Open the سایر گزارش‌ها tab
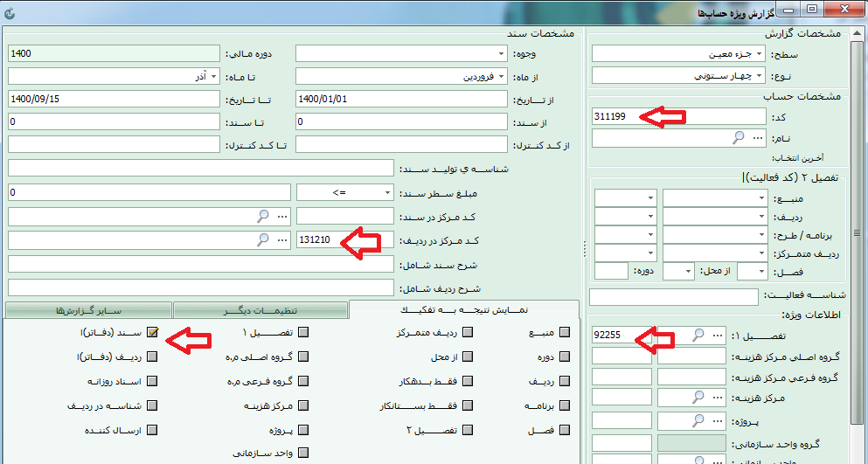The height and width of the screenshot is (464, 868). (88, 310)
